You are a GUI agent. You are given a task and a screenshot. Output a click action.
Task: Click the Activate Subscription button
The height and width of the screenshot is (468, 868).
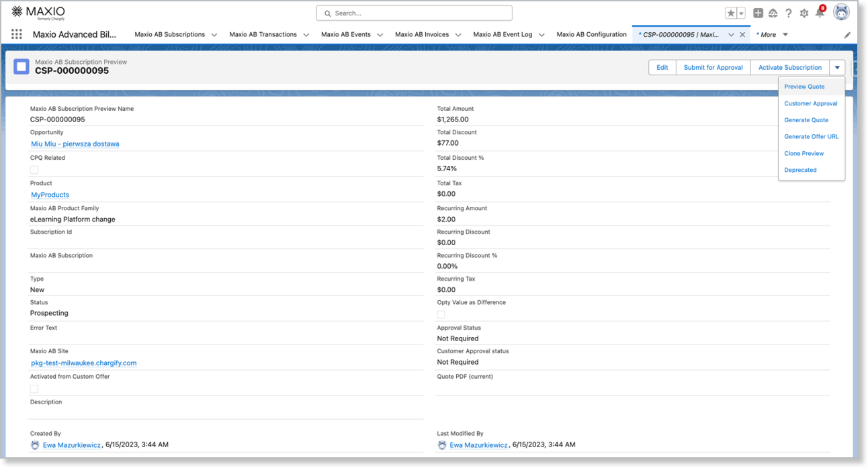[x=789, y=67]
